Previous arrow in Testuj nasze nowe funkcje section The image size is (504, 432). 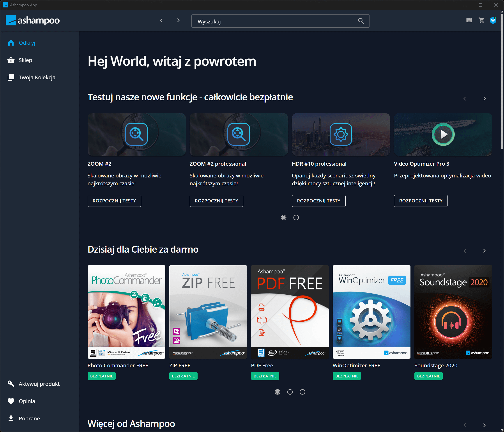click(x=465, y=99)
